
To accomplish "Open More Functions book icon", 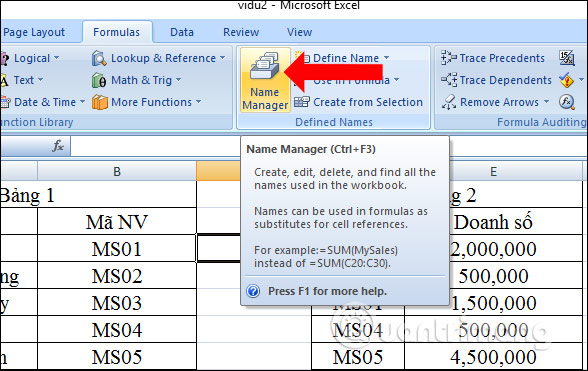I will click(99, 102).
